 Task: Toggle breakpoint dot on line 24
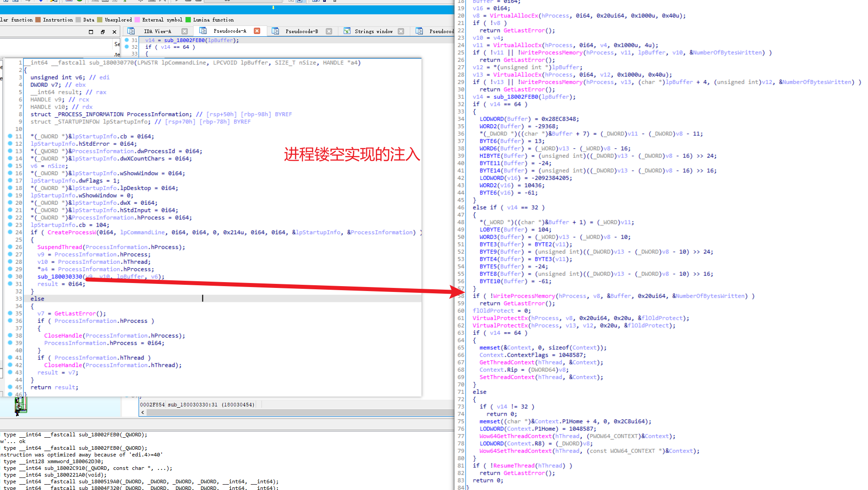click(10, 232)
